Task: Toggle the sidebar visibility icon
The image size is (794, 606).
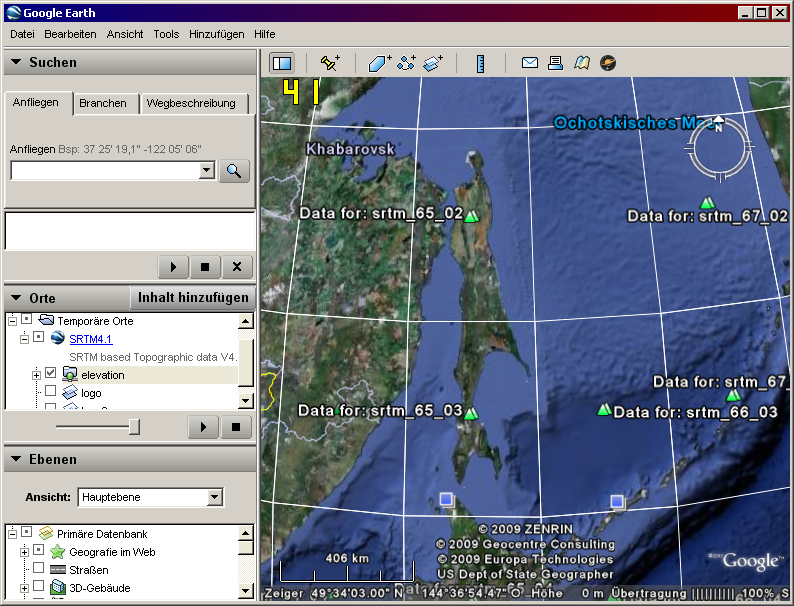Action: click(x=281, y=63)
